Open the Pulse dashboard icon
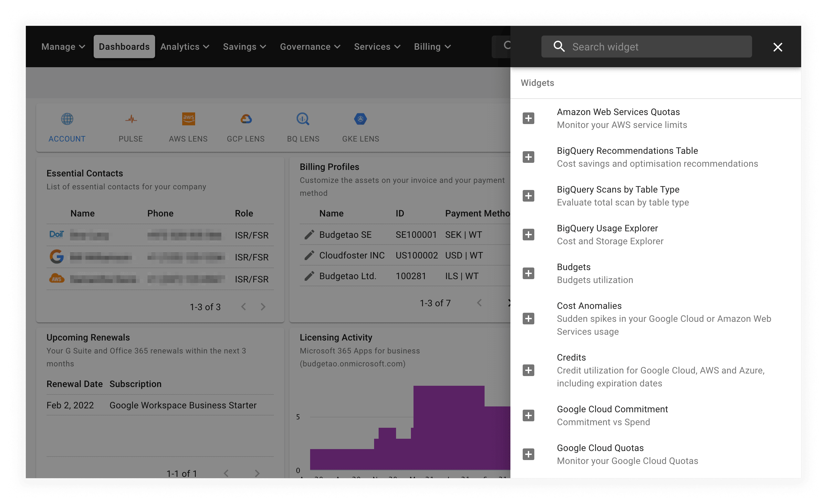Image resolution: width=827 pixels, height=504 pixels. pos(131,120)
